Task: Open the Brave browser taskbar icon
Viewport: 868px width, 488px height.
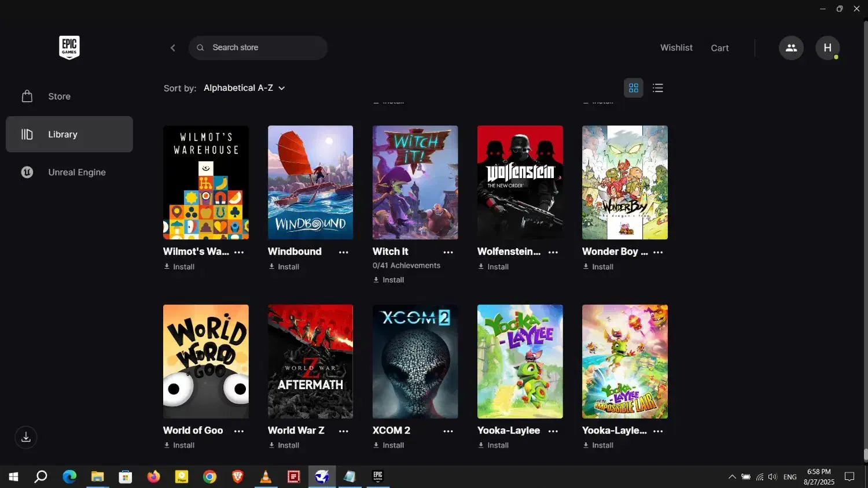Action: [x=237, y=476]
